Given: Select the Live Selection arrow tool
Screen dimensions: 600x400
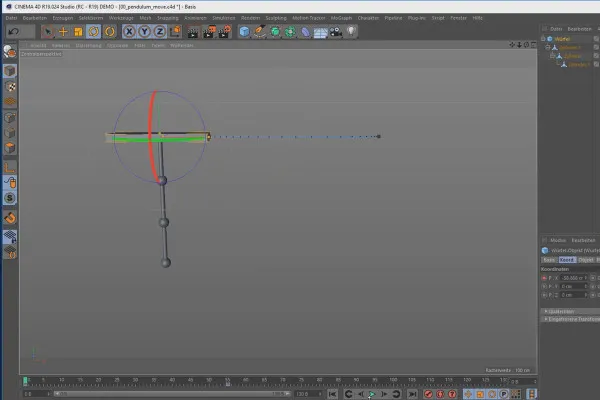Looking at the screenshot, I should point(48,32).
